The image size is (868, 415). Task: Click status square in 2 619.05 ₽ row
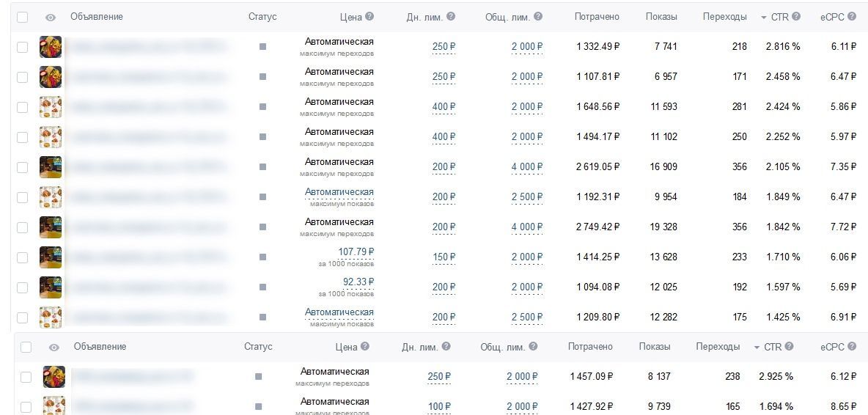tap(262, 166)
